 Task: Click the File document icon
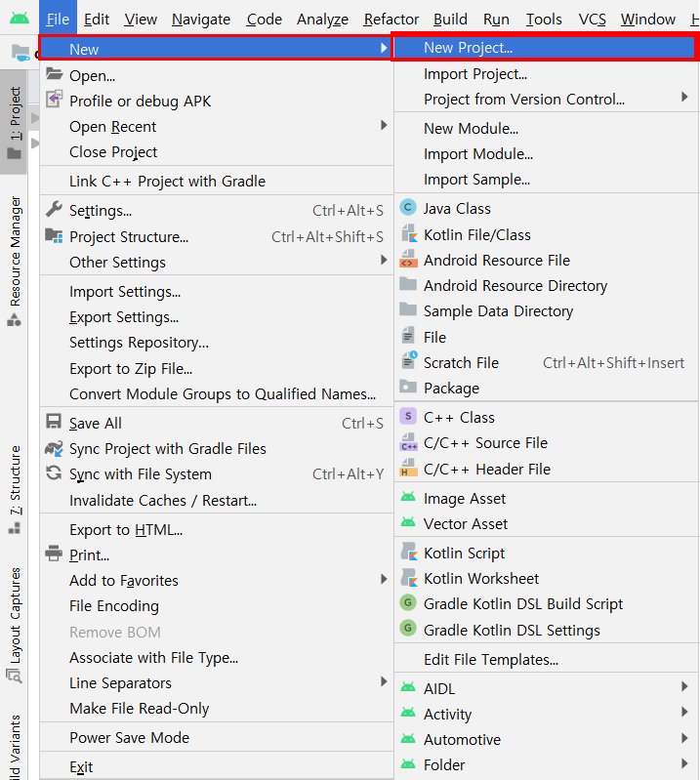click(x=408, y=335)
